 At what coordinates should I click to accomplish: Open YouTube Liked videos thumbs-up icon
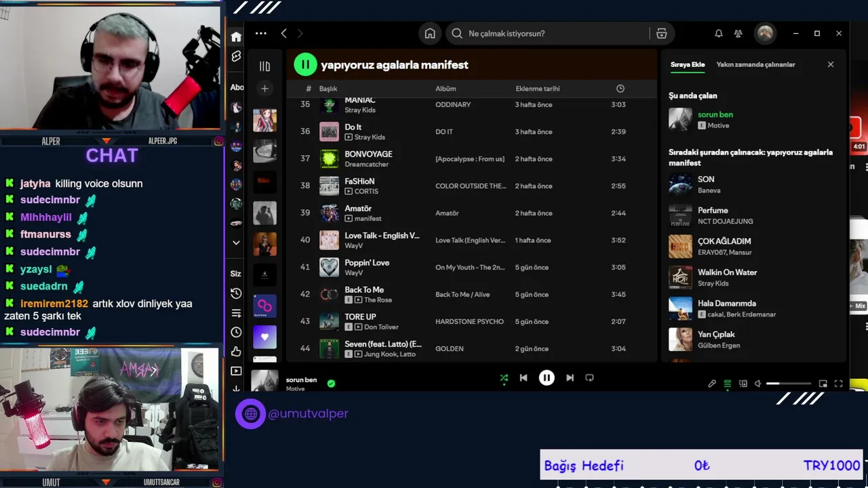(236, 351)
